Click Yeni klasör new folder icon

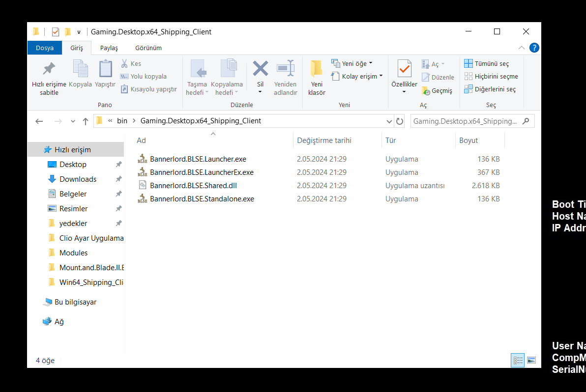(317, 69)
